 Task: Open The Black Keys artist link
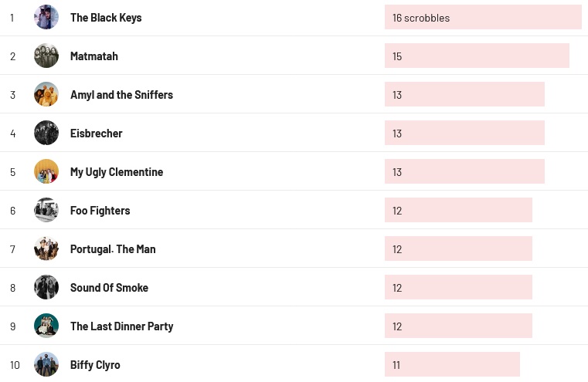[x=106, y=18]
